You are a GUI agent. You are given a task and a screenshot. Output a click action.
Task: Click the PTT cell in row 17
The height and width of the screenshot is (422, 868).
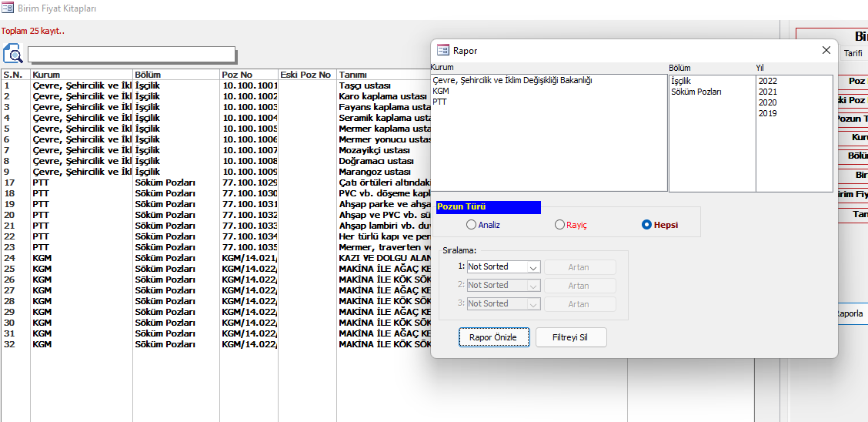point(82,183)
